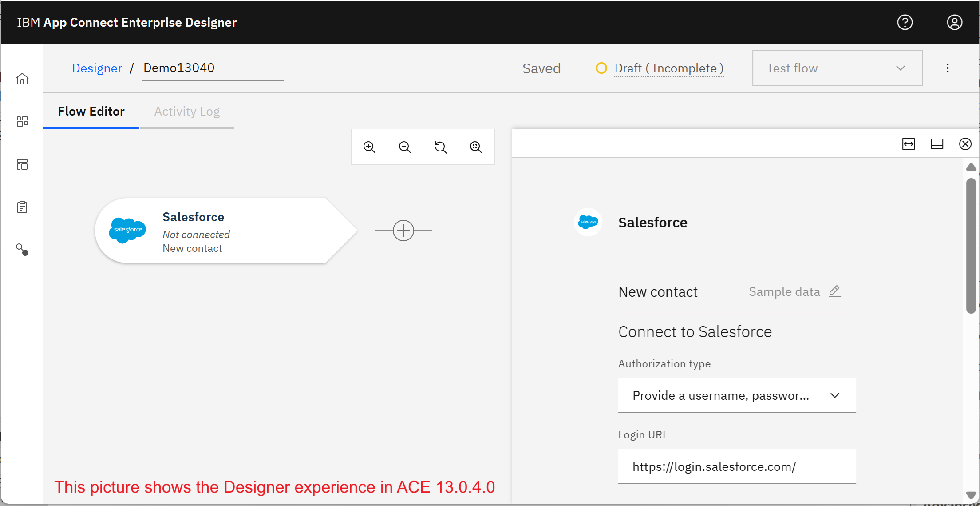The width and height of the screenshot is (980, 506).
Task: Edit the Sample data pencil icon
Action: pyautogui.click(x=834, y=291)
